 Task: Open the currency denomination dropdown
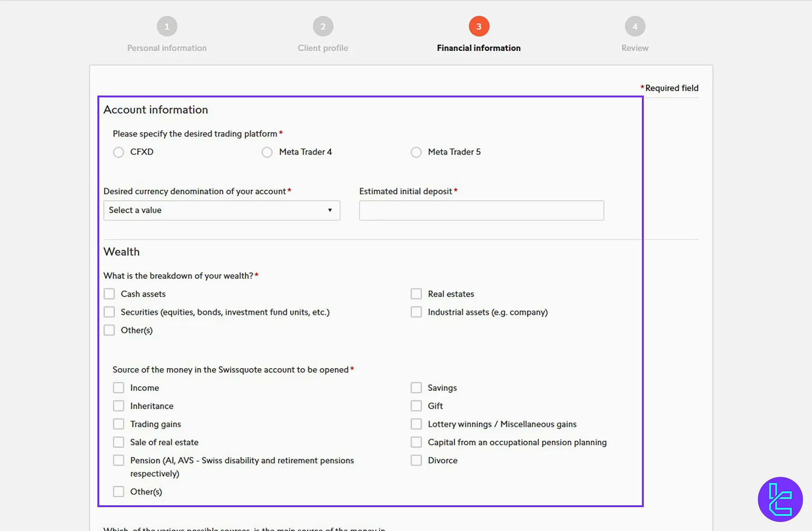pos(221,211)
